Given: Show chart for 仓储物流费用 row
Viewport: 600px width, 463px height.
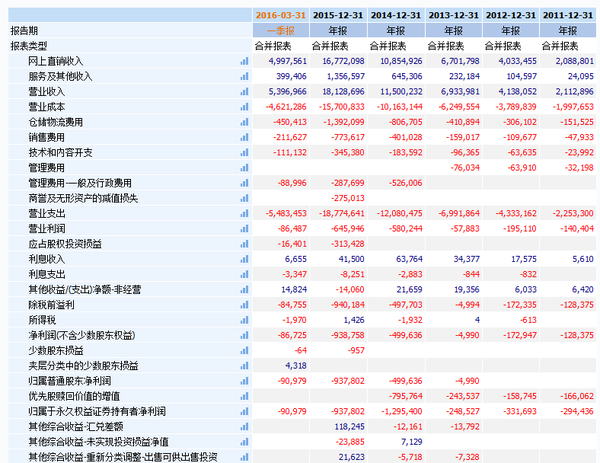Looking at the screenshot, I should click(x=244, y=122).
